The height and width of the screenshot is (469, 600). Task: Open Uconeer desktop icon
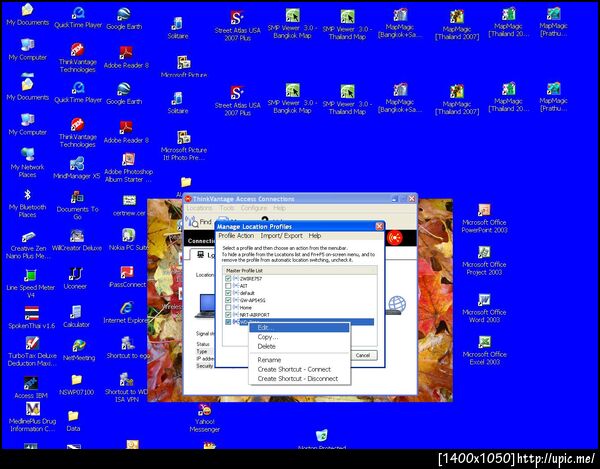(75, 274)
